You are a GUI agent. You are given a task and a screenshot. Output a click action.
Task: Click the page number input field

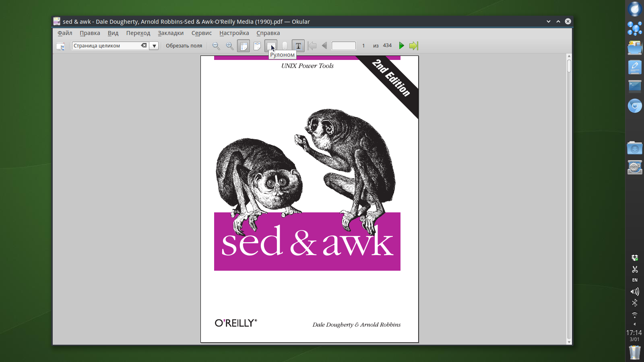[x=343, y=46]
